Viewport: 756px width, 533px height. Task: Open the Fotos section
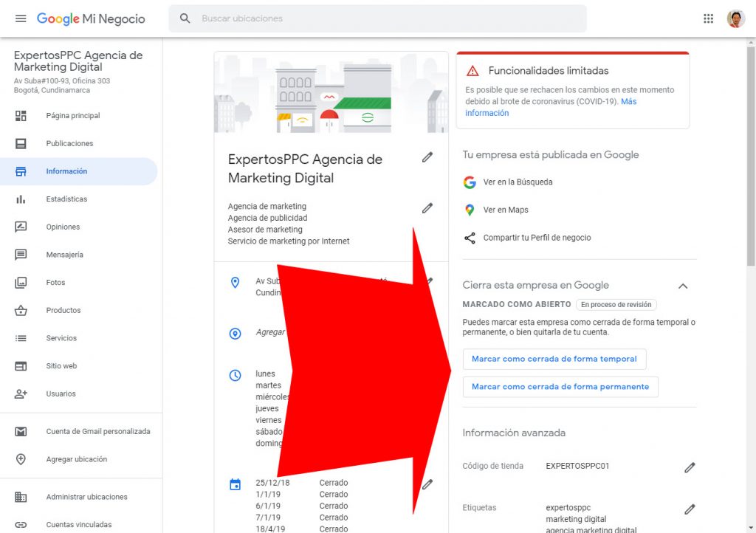click(53, 282)
